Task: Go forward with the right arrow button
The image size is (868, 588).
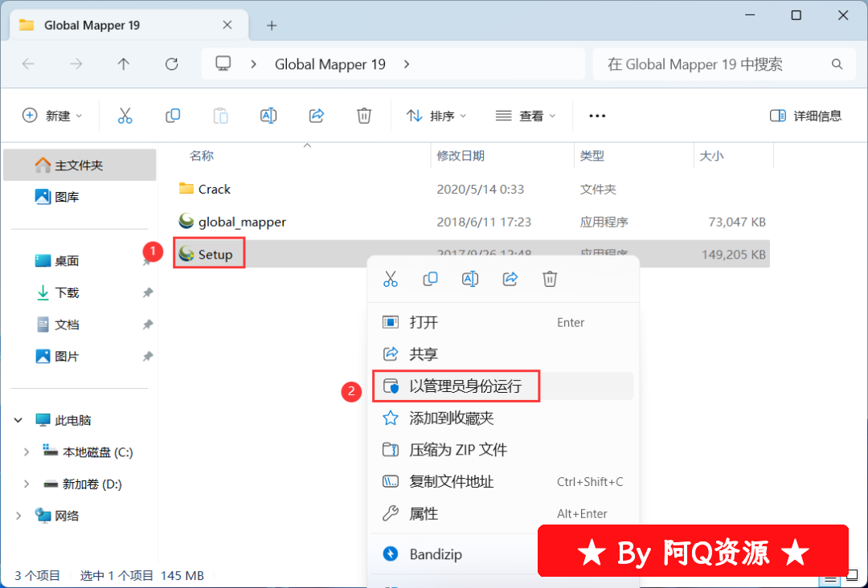Action: [76, 64]
